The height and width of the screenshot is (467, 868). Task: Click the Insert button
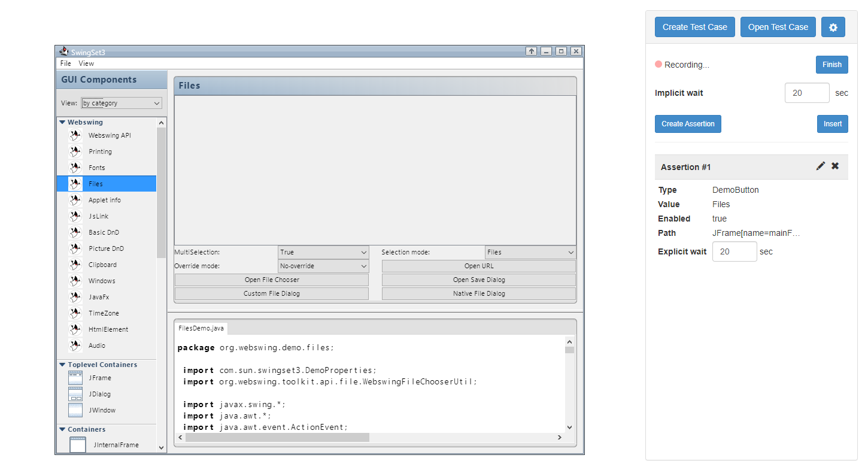click(x=833, y=124)
